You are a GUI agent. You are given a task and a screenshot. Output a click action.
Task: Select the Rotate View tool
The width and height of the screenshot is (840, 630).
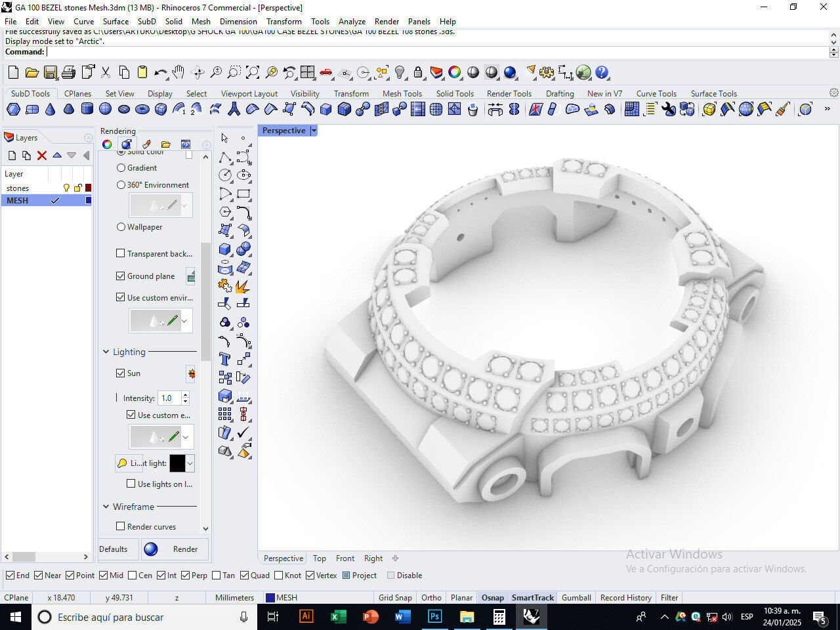tap(198, 72)
